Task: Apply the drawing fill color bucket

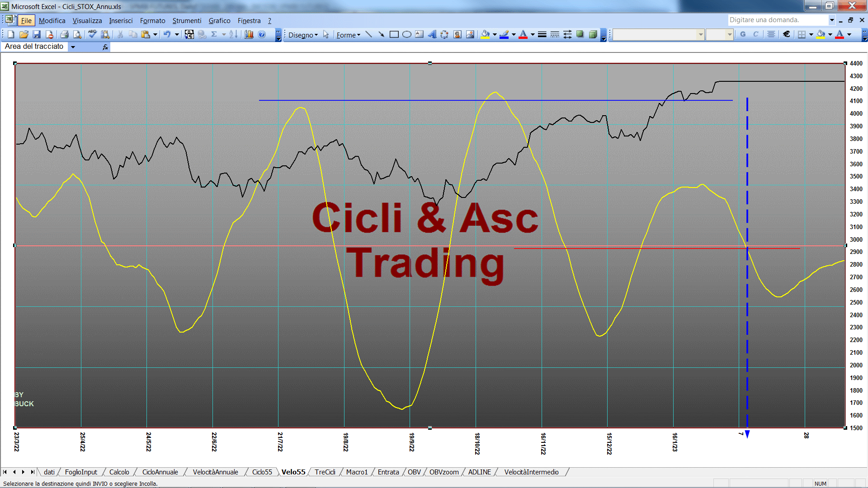Action: click(x=485, y=34)
